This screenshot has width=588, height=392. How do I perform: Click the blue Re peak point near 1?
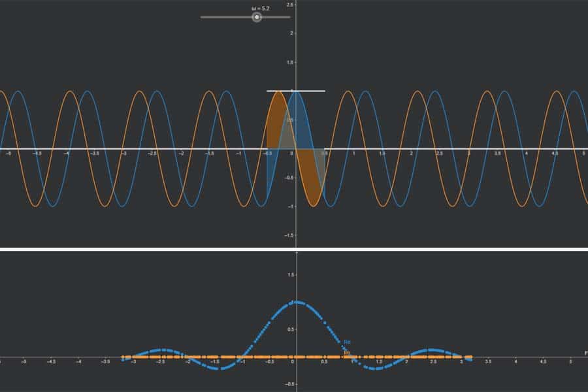click(x=297, y=302)
